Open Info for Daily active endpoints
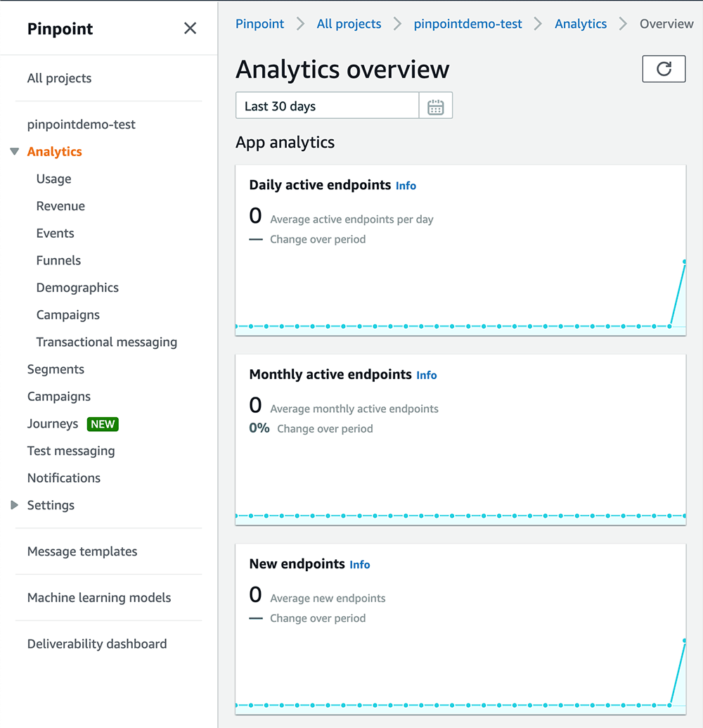 [x=406, y=186]
